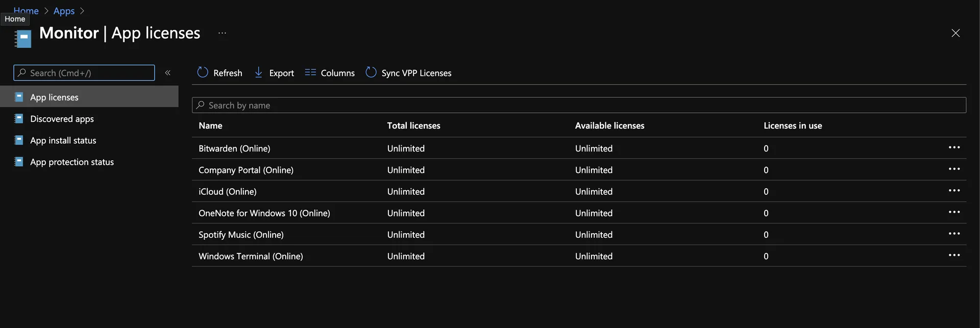The image size is (980, 328).
Task: Click the App licenses sidebar icon
Action: point(19,97)
